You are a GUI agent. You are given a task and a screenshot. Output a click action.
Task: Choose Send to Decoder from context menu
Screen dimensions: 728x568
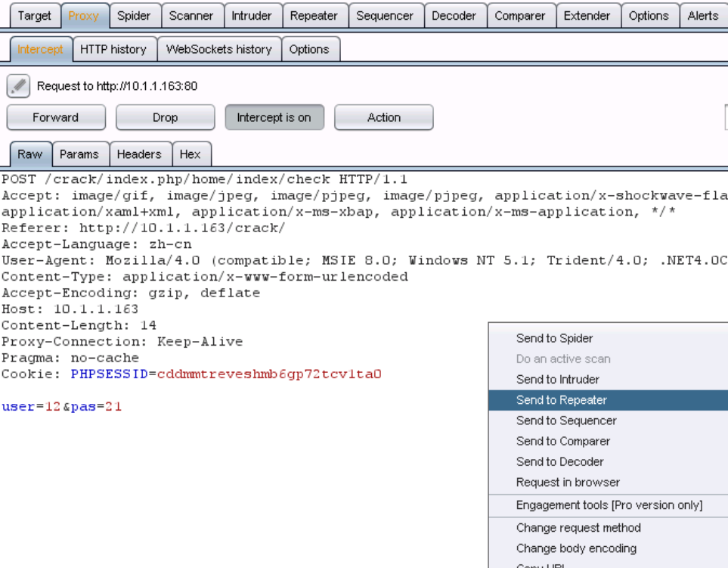tap(609, 461)
